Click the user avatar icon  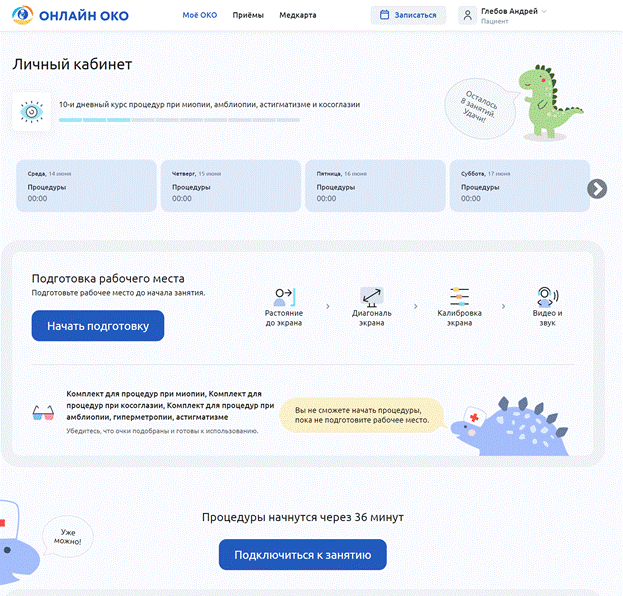click(x=468, y=15)
